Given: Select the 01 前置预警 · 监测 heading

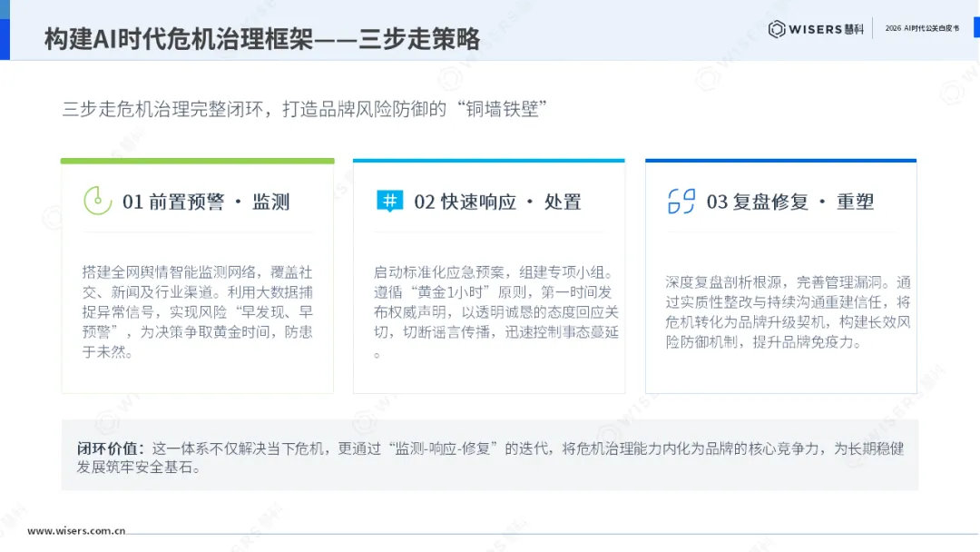Looking at the screenshot, I should [x=206, y=202].
